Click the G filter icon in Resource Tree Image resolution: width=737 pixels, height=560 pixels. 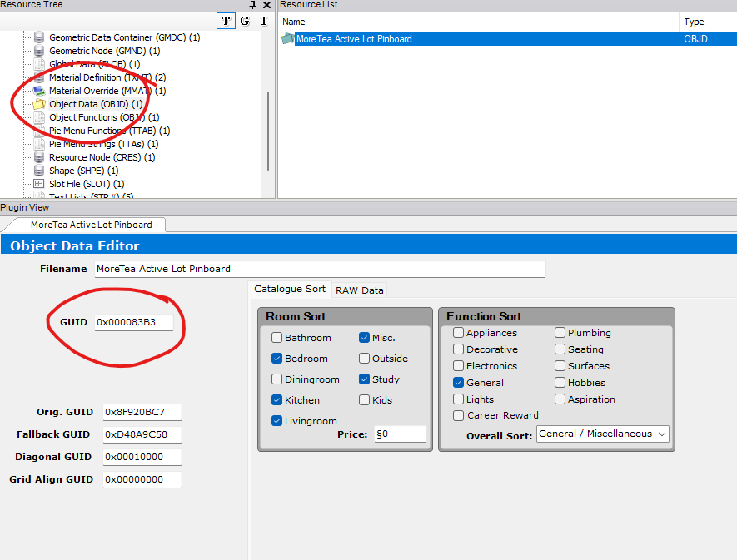244,21
